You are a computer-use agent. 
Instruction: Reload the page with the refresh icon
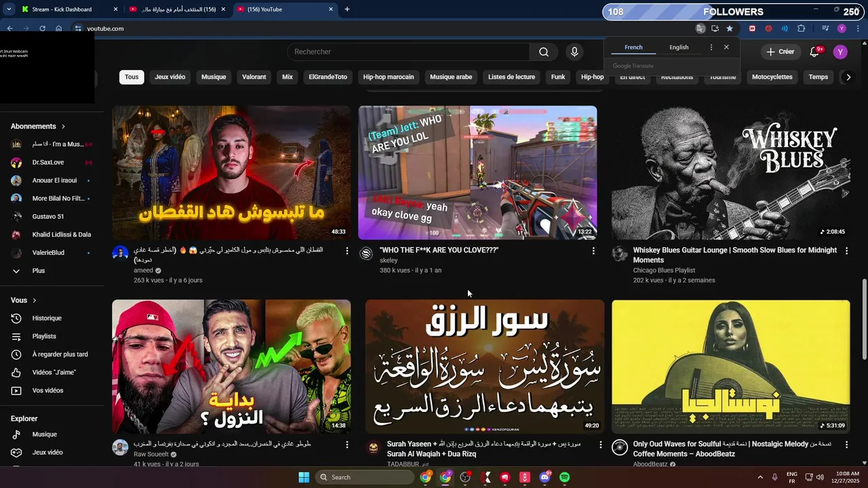tap(43, 28)
